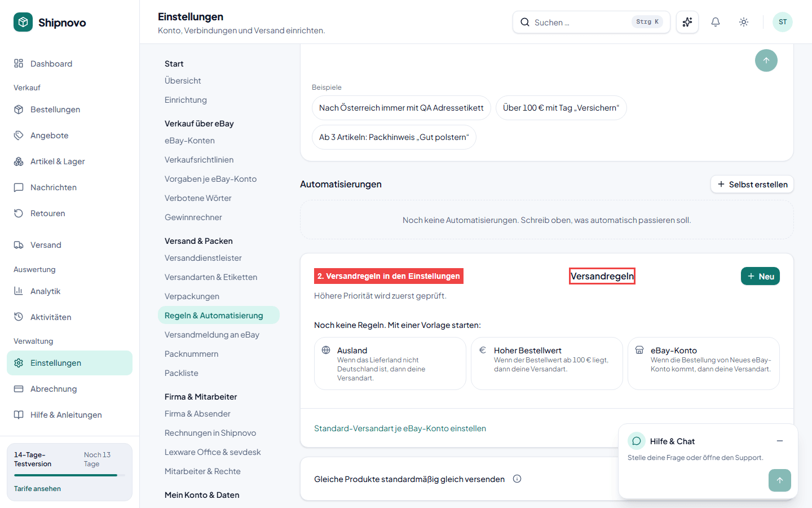Click the Tarife ansehen link
This screenshot has height=508, width=812.
pos(37,489)
